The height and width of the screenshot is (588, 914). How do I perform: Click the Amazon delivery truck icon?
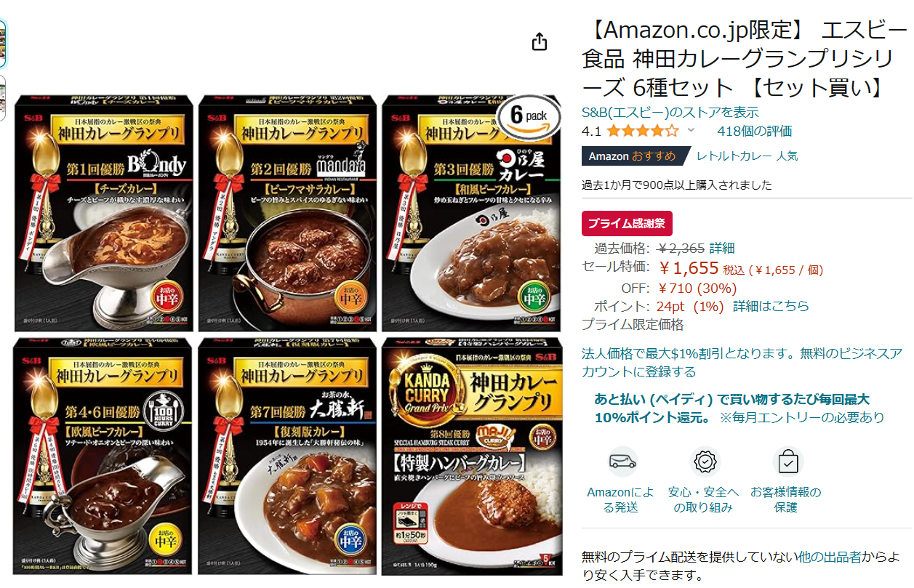pyautogui.click(x=622, y=462)
